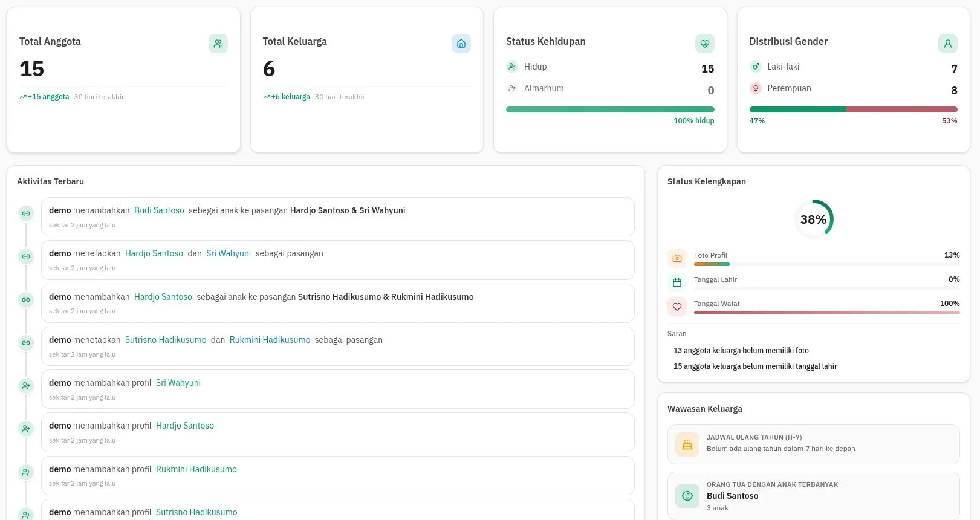Viewport: 980px width, 520px height.
Task: Click the '3 anak' text
Action: tap(718, 508)
